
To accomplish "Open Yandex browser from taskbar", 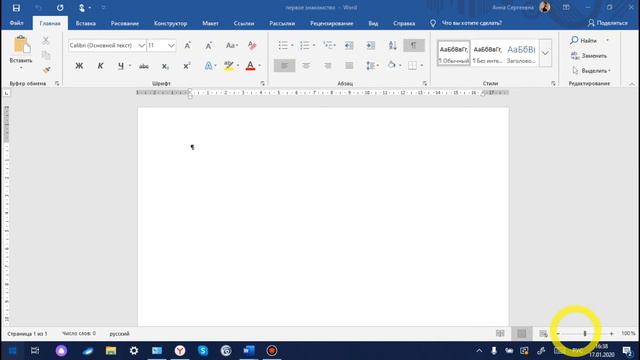I will pyautogui.click(x=180, y=351).
